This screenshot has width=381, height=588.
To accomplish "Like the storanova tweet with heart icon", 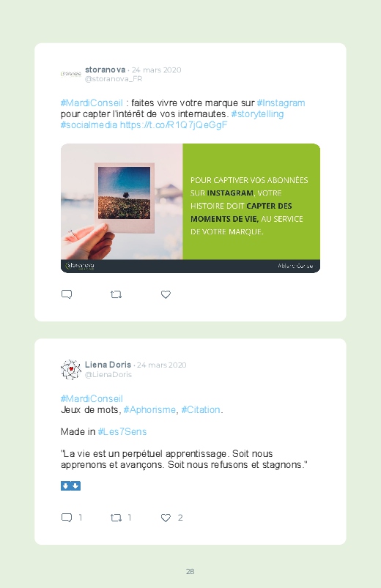I will (166, 295).
